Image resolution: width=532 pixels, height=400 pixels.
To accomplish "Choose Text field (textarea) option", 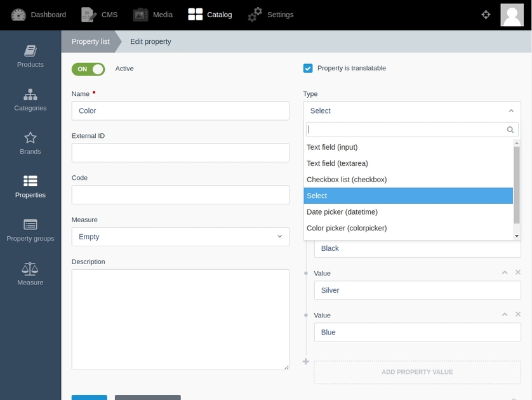I will [408, 164].
